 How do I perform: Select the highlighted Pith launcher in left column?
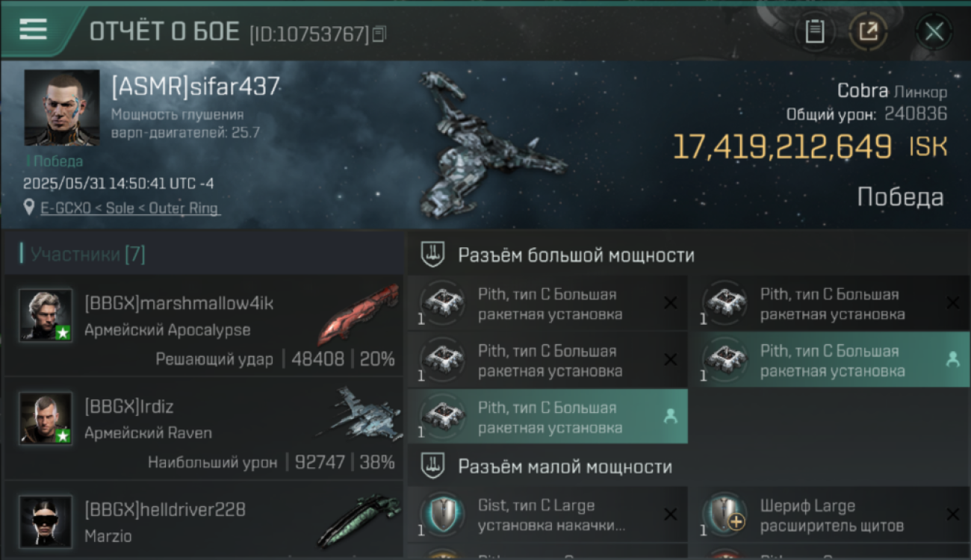coord(547,417)
